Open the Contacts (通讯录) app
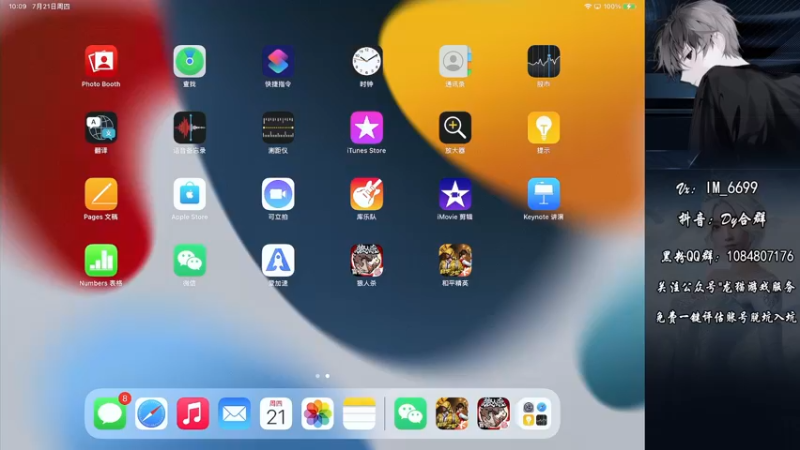The height and width of the screenshot is (450, 800). pyautogui.click(x=455, y=61)
